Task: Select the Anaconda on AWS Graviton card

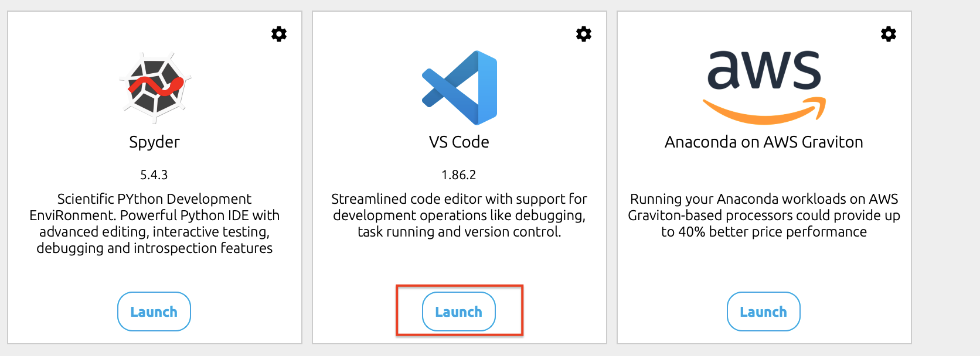Action: click(x=764, y=177)
